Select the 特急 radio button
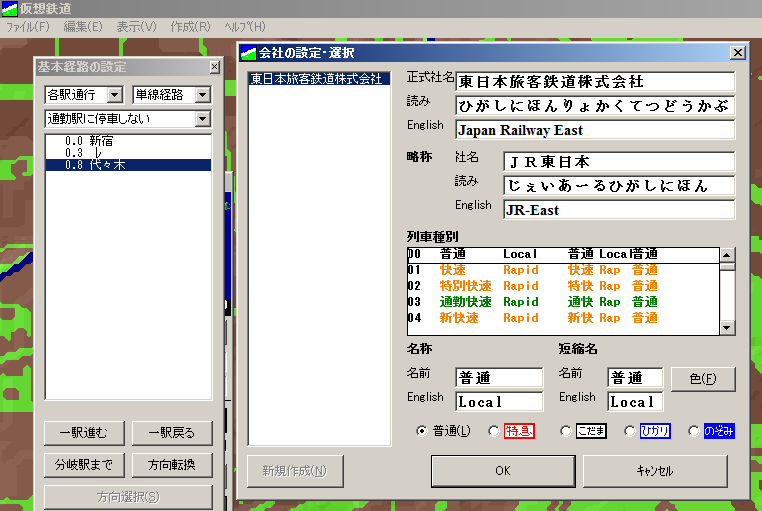Image resolution: width=762 pixels, height=511 pixels. click(x=494, y=431)
